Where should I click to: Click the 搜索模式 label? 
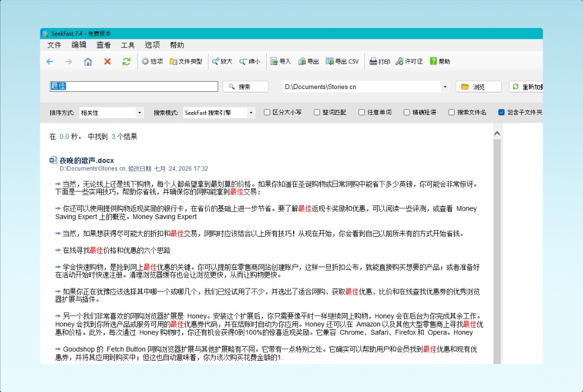[166, 113]
